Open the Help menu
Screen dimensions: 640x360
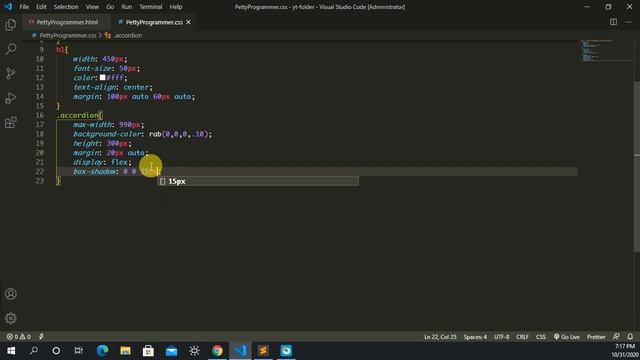click(x=176, y=7)
